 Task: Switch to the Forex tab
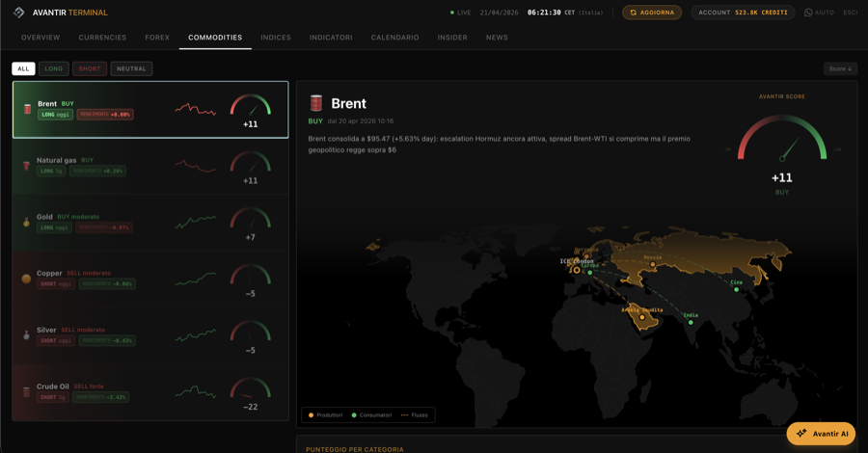pyautogui.click(x=157, y=38)
